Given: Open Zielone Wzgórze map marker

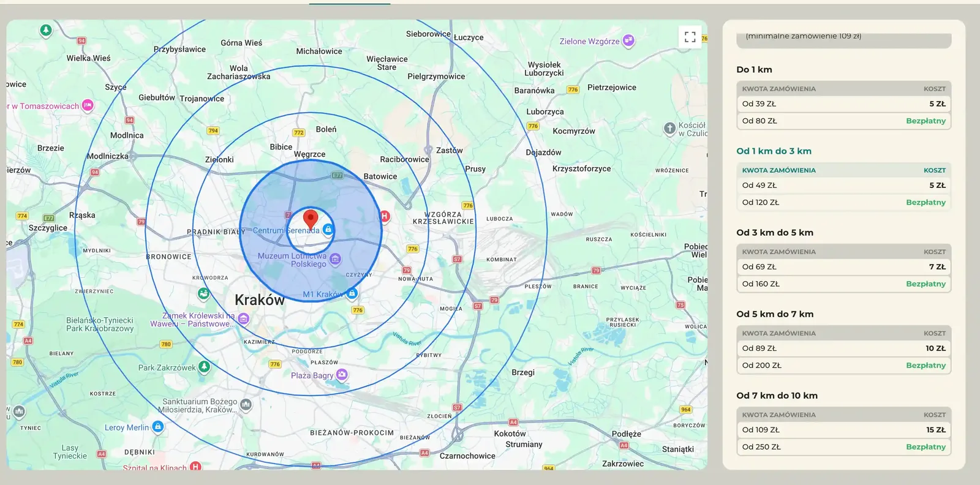Looking at the screenshot, I should tap(628, 41).
